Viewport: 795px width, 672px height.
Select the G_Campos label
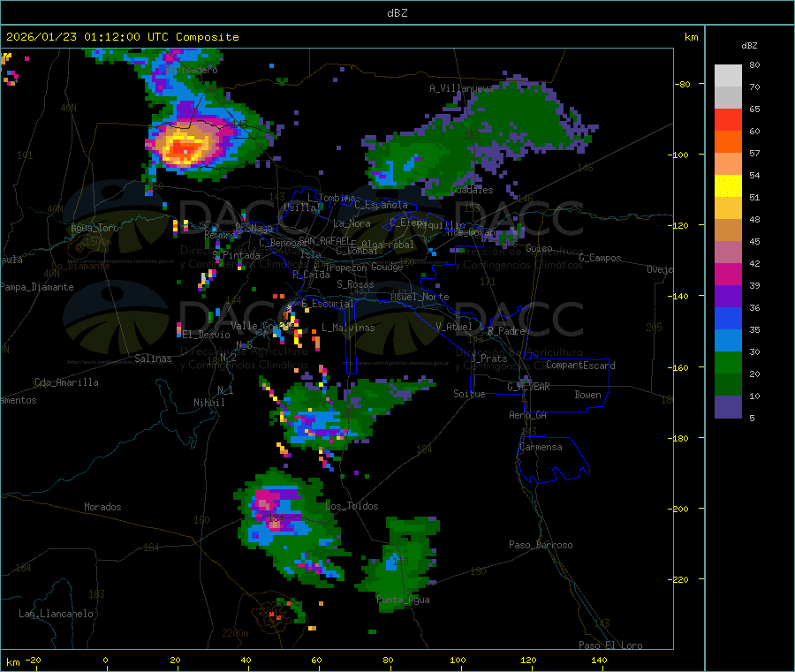(x=600, y=258)
